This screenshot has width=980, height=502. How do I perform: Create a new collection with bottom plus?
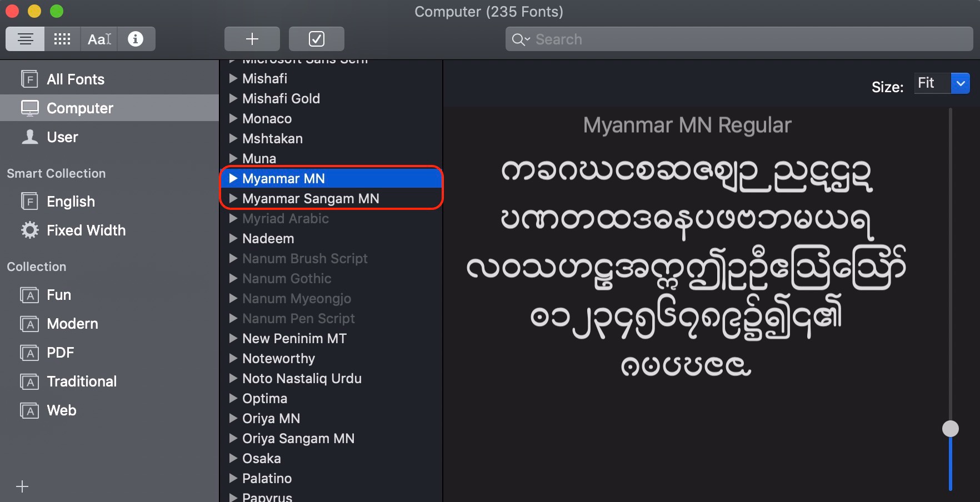(x=21, y=486)
